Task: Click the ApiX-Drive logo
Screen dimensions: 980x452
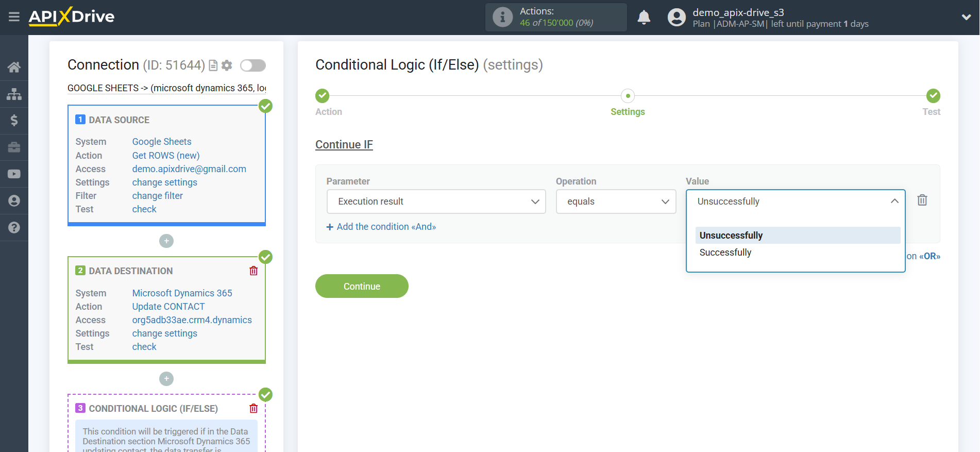Action: click(x=72, y=16)
